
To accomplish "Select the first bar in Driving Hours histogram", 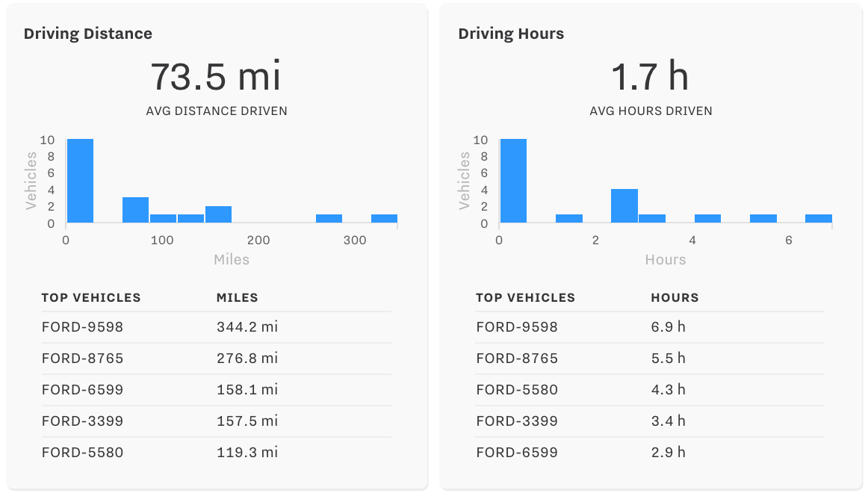I will [x=513, y=179].
